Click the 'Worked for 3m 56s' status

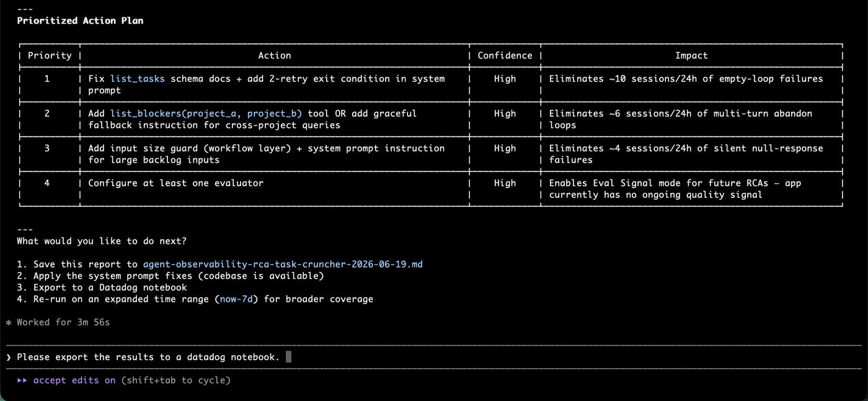63,323
